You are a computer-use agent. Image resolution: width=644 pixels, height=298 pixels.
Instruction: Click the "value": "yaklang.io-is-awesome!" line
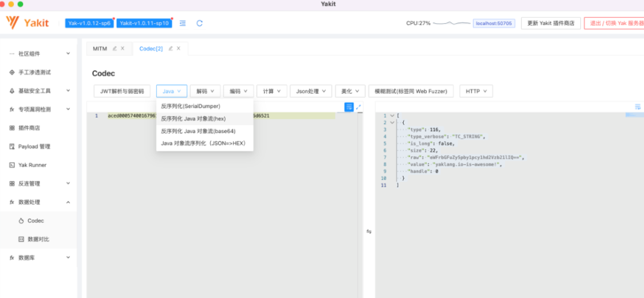[454, 164]
